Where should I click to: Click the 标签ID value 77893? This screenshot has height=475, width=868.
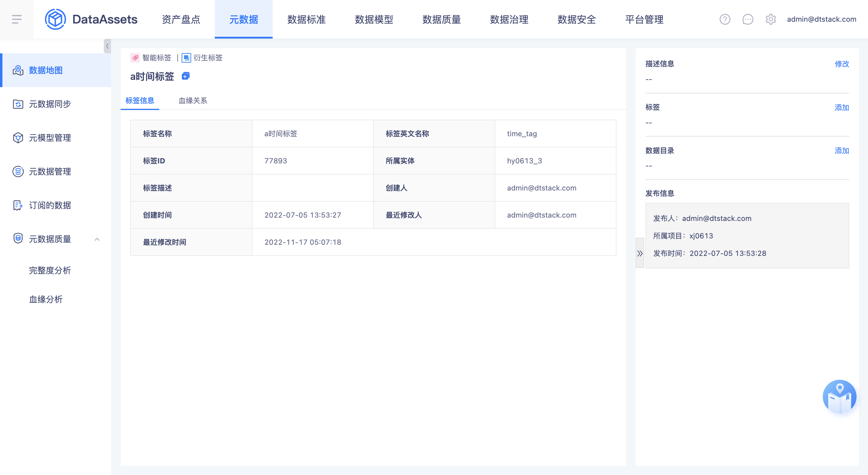pyautogui.click(x=276, y=161)
